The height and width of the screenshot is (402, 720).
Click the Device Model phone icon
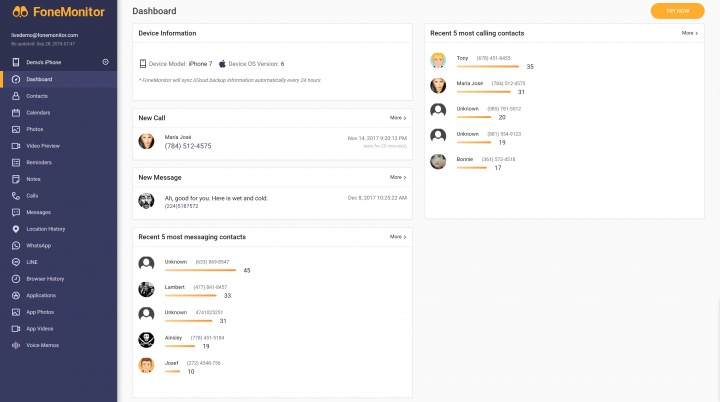pyautogui.click(x=143, y=63)
